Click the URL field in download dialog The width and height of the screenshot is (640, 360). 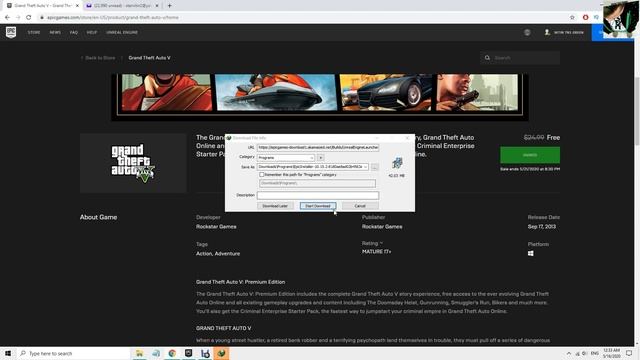click(x=318, y=147)
